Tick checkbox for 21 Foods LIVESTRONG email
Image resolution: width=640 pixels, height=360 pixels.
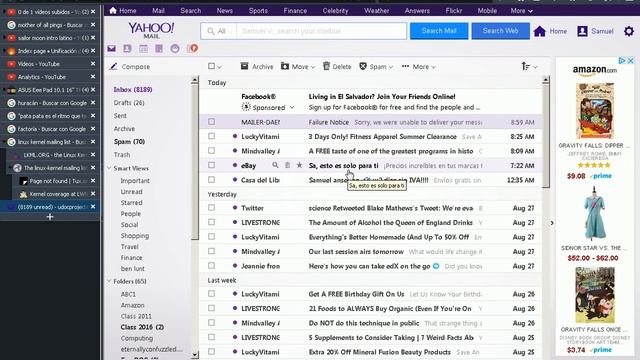tap(211, 308)
